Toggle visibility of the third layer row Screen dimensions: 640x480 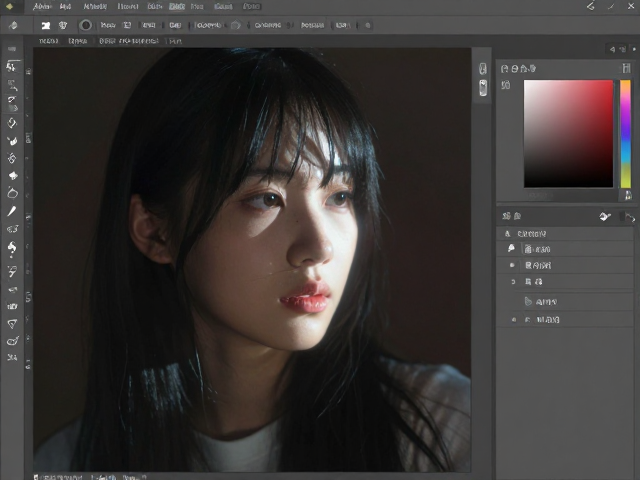(513, 282)
